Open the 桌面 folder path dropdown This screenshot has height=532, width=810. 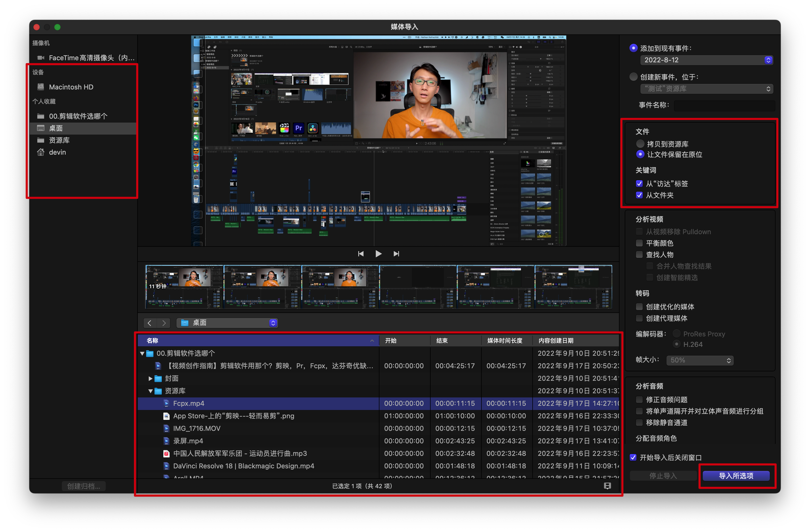click(227, 323)
